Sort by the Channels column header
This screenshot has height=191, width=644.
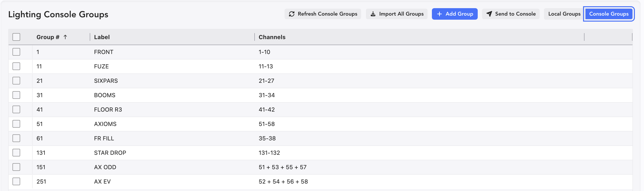coord(272,37)
